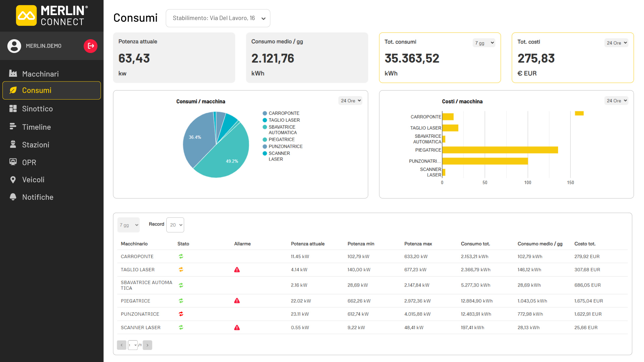Click the TAGLIO LASER alarm warning icon
This screenshot has height=362, width=644.
(x=237, y=270)
